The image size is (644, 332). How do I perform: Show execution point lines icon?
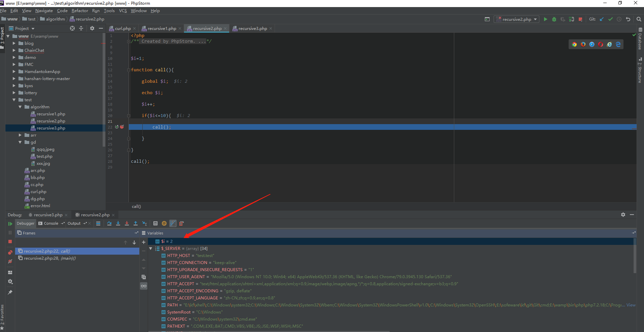point(98,223)
